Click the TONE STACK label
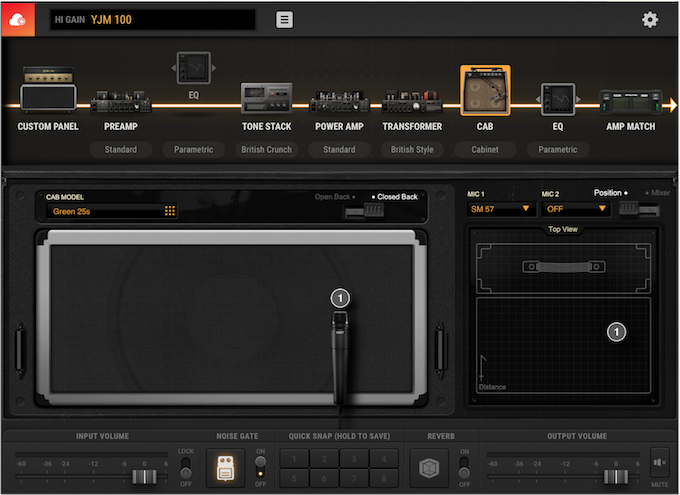This screenshot has height=495, width=680. [x=267, y=126]
